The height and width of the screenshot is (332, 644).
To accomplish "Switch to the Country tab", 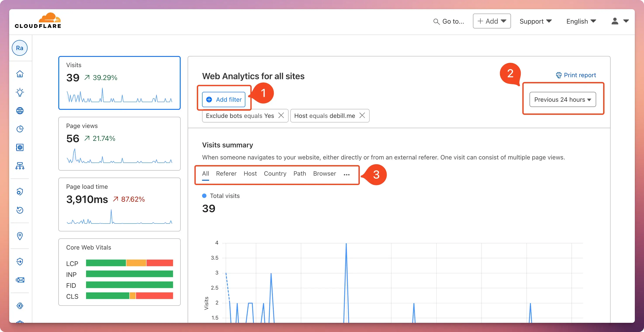I will click(275, 173).
